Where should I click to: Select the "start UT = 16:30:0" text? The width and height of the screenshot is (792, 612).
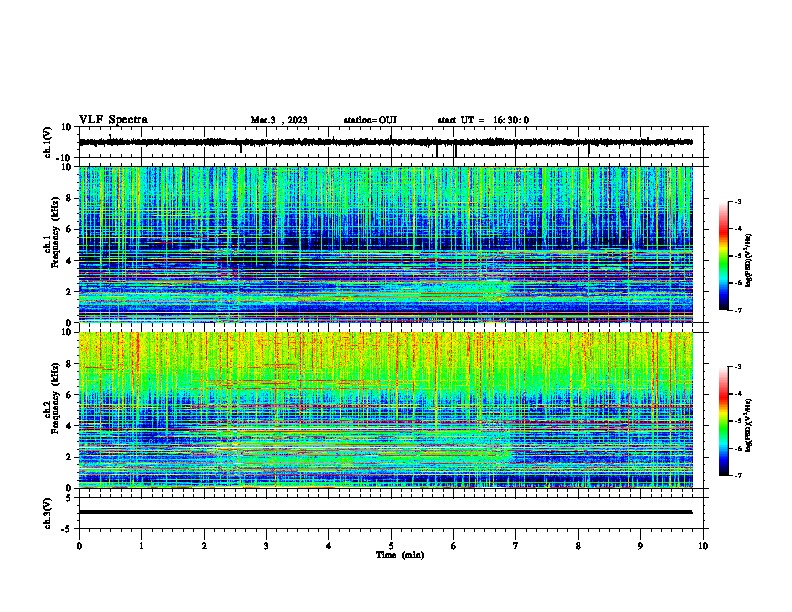(x=483, y=120)
